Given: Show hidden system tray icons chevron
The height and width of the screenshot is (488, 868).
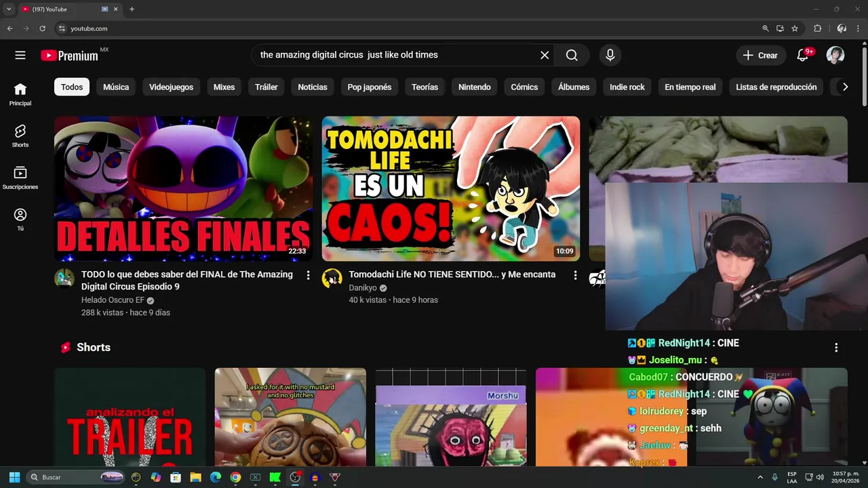Looking at the screenshot, I should [760, 477].
